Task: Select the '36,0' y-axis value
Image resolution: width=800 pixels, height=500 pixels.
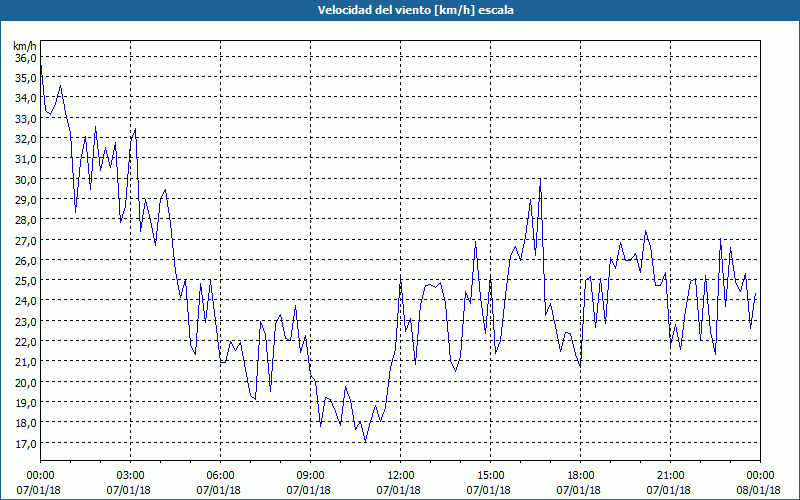Action: coord(26,58)
